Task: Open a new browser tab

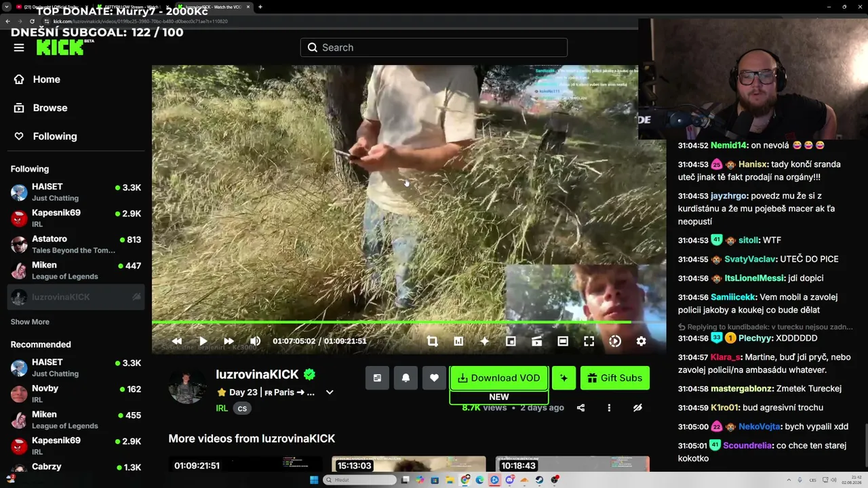Action: point(260,7)
